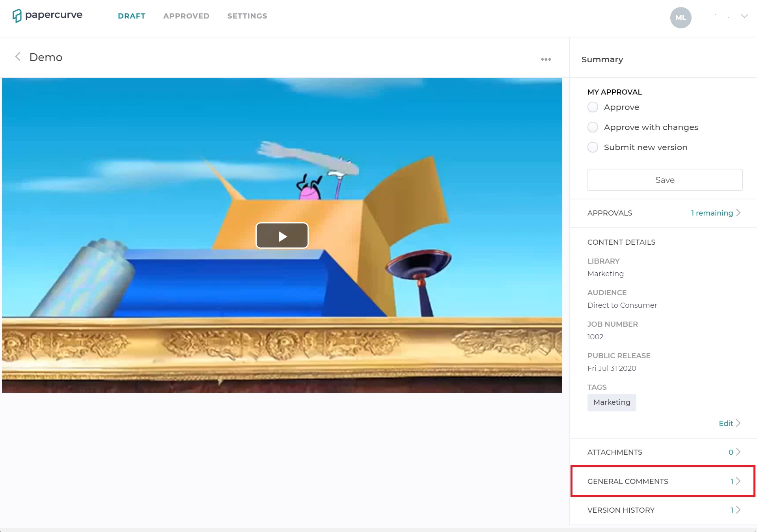Click the ellipsis menu icon

pos(546,59)
